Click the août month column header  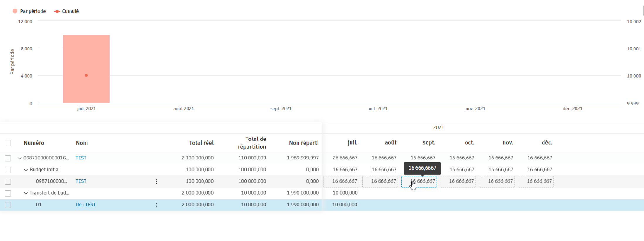click(391, 143)
